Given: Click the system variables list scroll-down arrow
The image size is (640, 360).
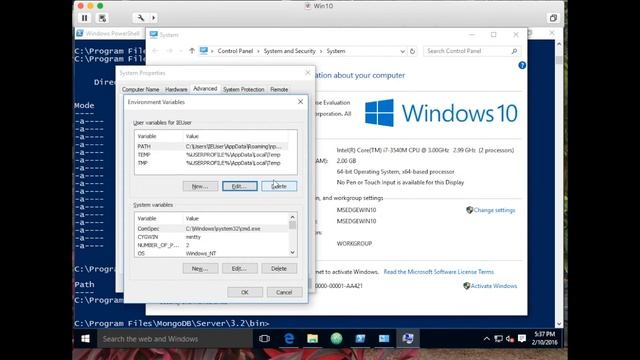Looking at the screenshot, I should pos(293,253).
